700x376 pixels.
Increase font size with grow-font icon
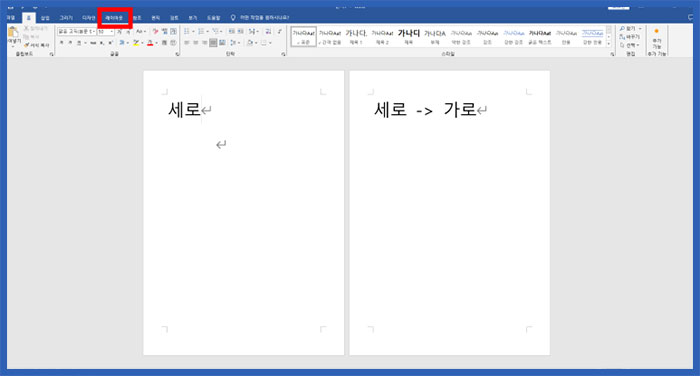coord(120,32)
